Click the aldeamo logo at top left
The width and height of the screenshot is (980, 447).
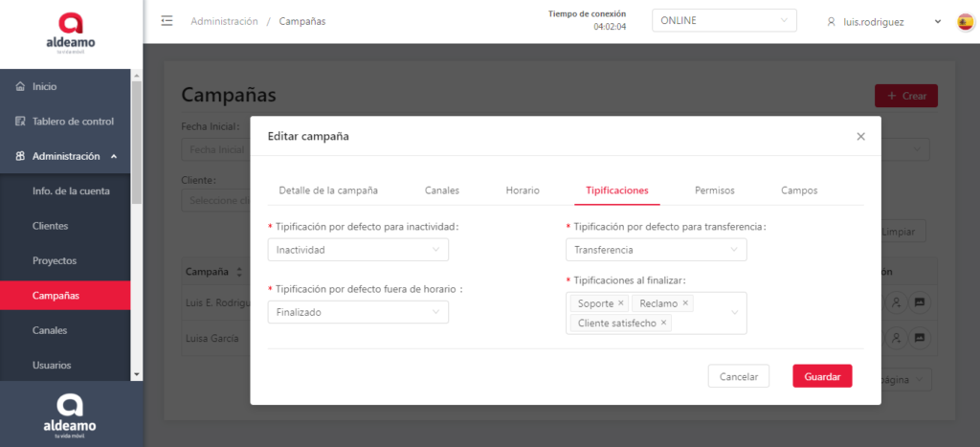tap(71, 29)
